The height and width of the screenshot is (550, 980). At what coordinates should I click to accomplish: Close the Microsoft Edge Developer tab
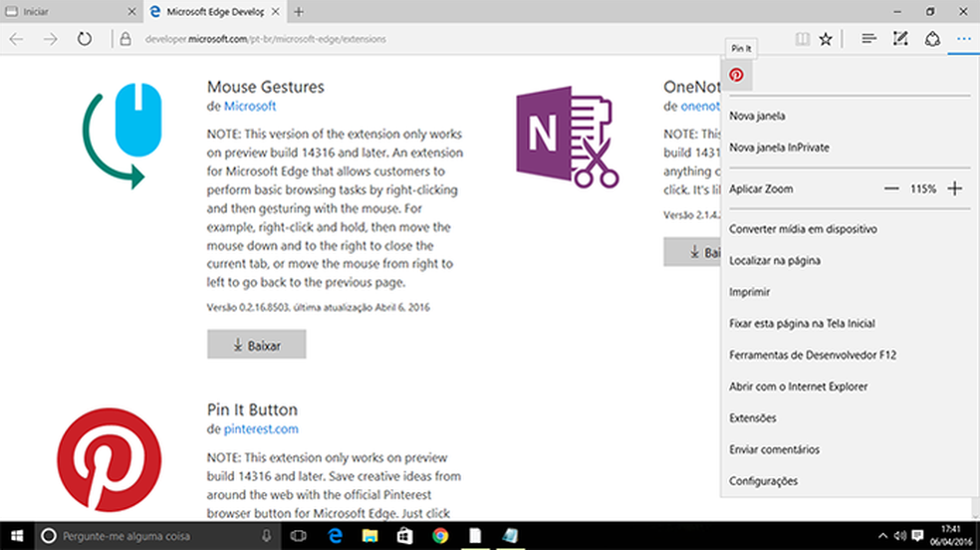(275, 12)
